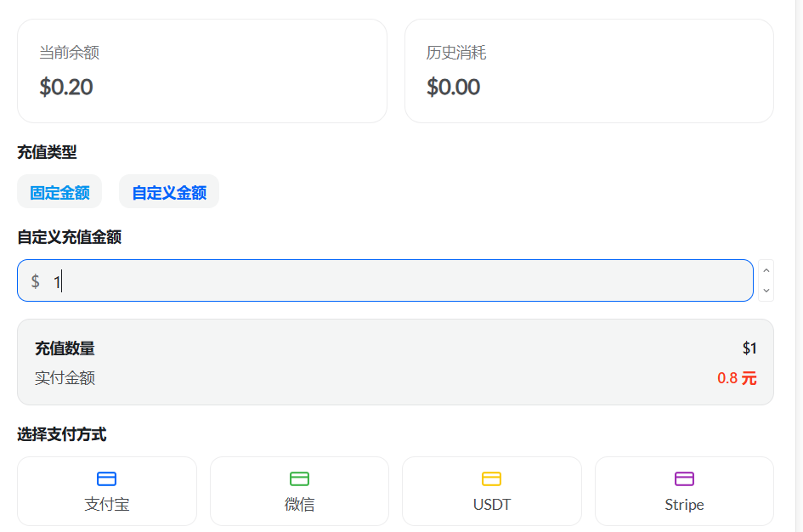803x532 pixels.
Task: Click the $1 recharge quantity value
Action: 748,348
